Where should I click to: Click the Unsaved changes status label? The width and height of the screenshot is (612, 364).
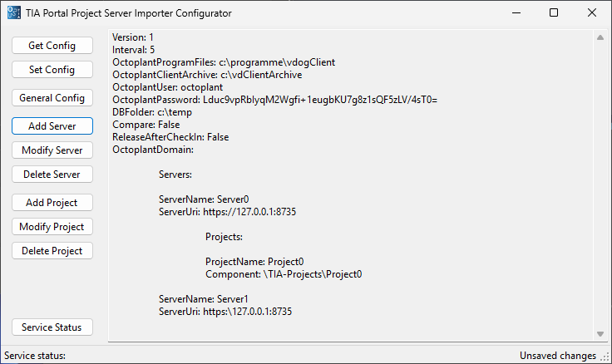pyautogui.click(x=558, y=356)
